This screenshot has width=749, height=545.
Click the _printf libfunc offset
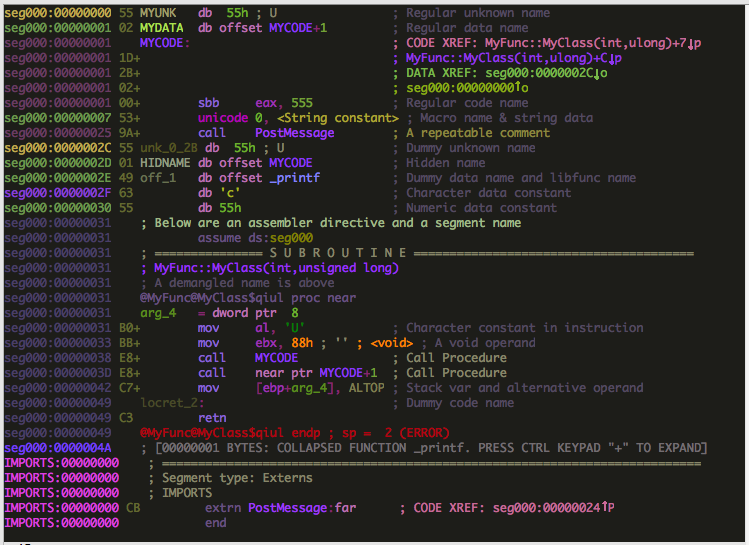click(x=294, y=178)
